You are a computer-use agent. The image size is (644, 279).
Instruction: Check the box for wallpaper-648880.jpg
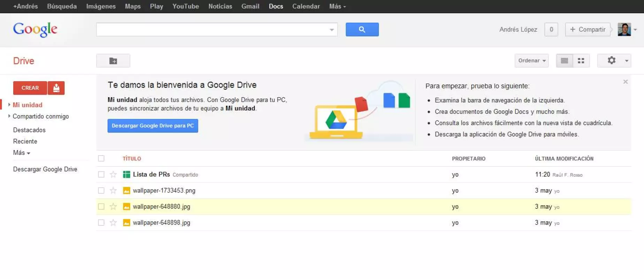(101, 206)
